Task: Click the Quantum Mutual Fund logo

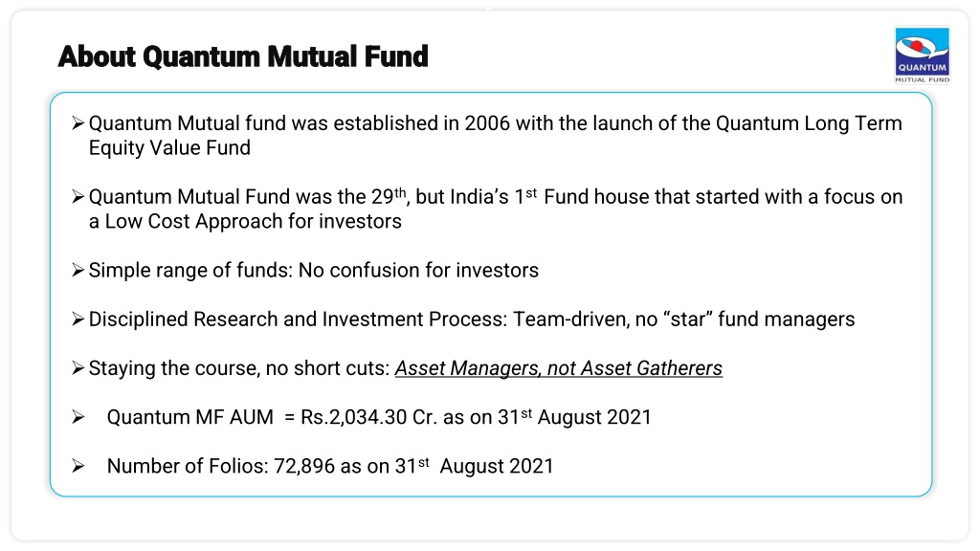Action: click(922, 55)
